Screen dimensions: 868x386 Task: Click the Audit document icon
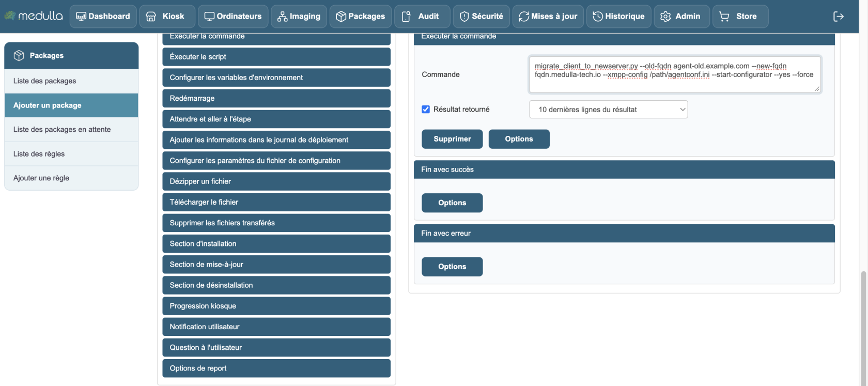[x=406, y=17]
